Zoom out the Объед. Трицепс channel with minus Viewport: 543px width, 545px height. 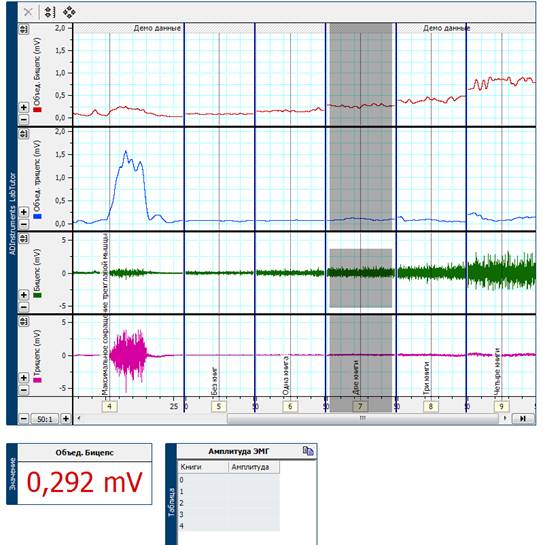click(24, 224)
